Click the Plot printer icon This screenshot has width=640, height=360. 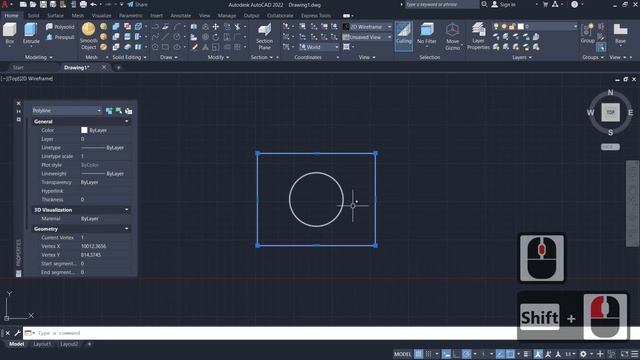click(83, 4)
